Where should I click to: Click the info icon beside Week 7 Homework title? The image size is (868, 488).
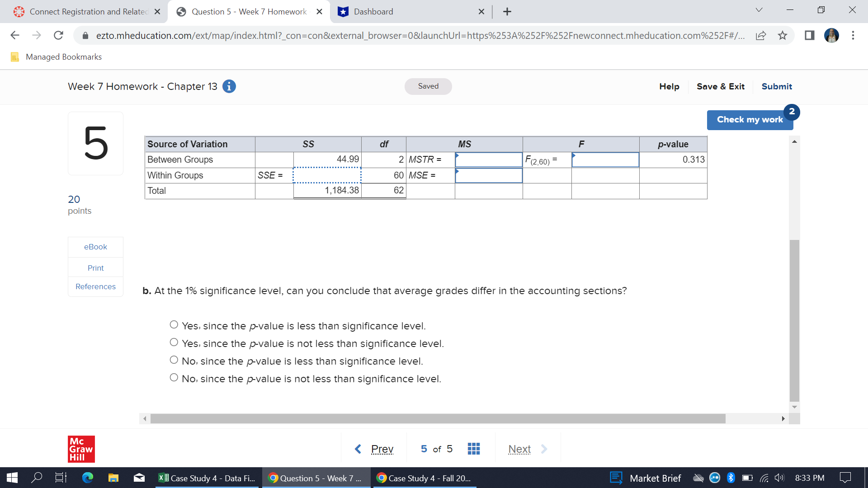(229, 86)
